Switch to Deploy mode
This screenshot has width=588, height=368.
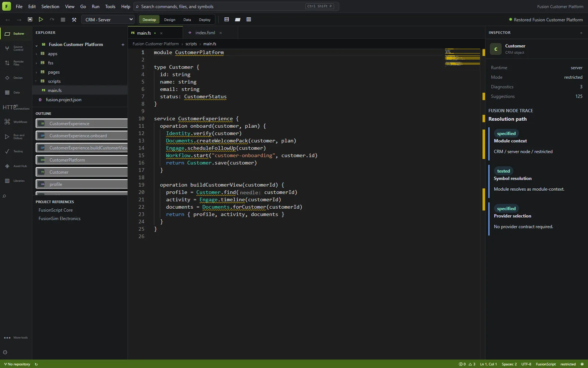(x=205, y=20)
